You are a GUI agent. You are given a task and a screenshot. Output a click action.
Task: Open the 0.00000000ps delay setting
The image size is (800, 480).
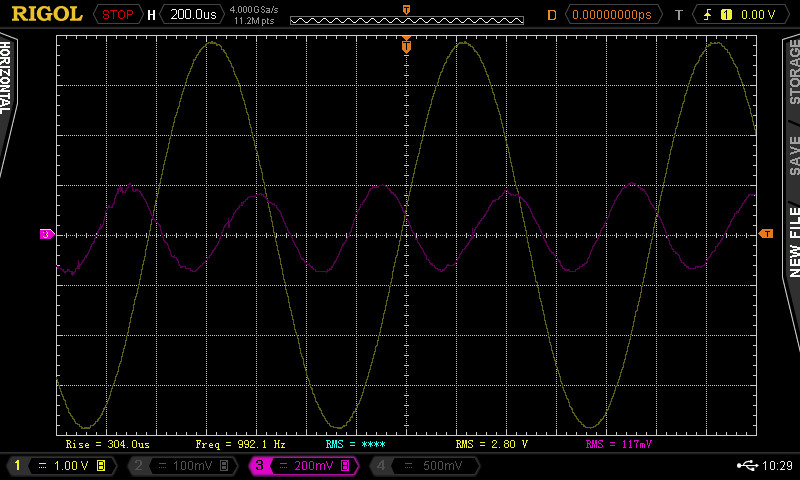(x=615, y=15)
